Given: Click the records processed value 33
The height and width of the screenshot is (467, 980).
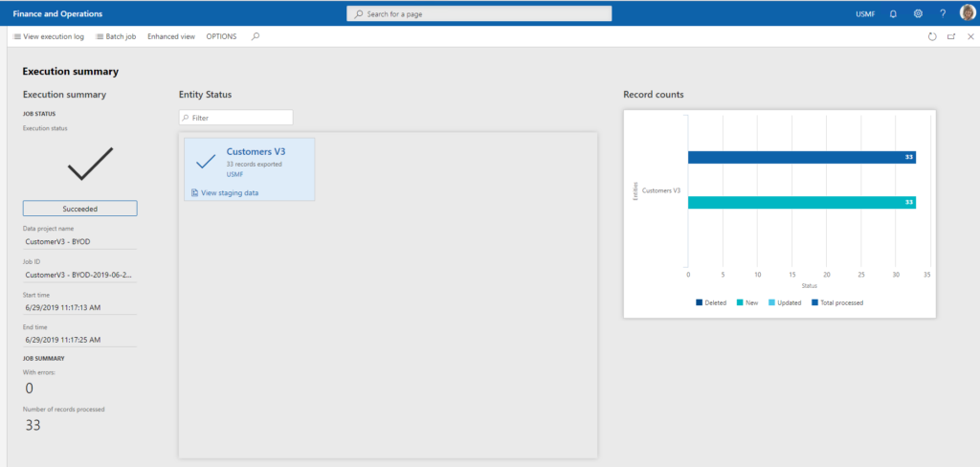Looking at the screenshot, I should (x=33, y=426).
